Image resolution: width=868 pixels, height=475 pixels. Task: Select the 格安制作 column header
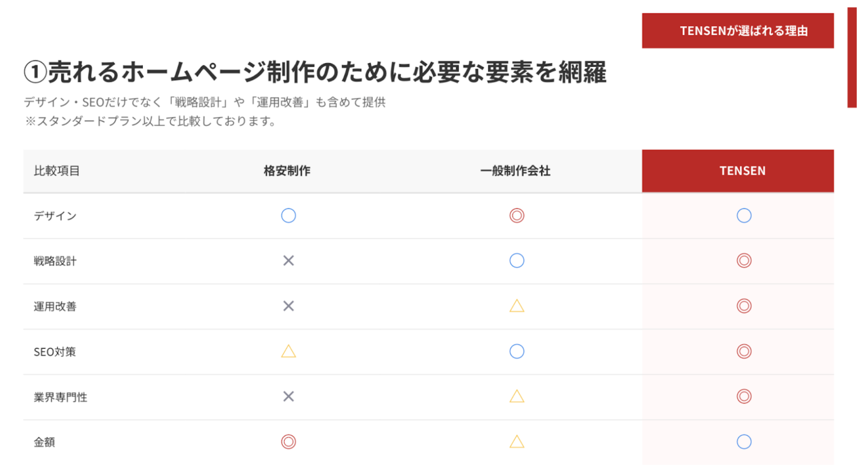tap(287, 171)
